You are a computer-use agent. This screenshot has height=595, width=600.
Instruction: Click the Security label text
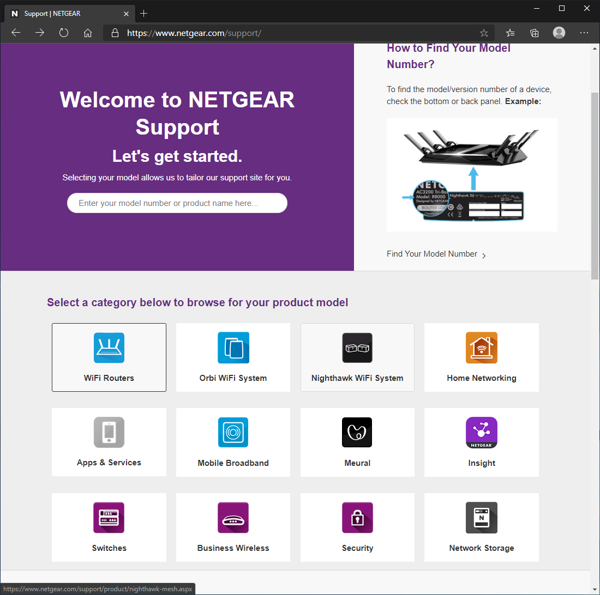357,548
